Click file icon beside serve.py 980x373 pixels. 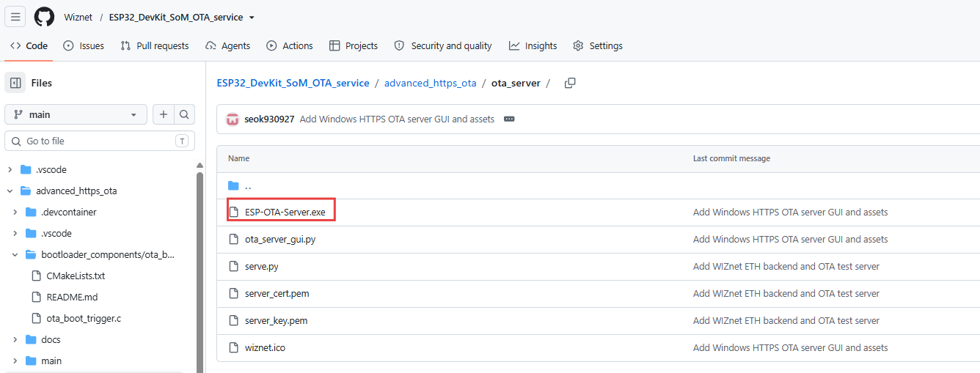234,266
